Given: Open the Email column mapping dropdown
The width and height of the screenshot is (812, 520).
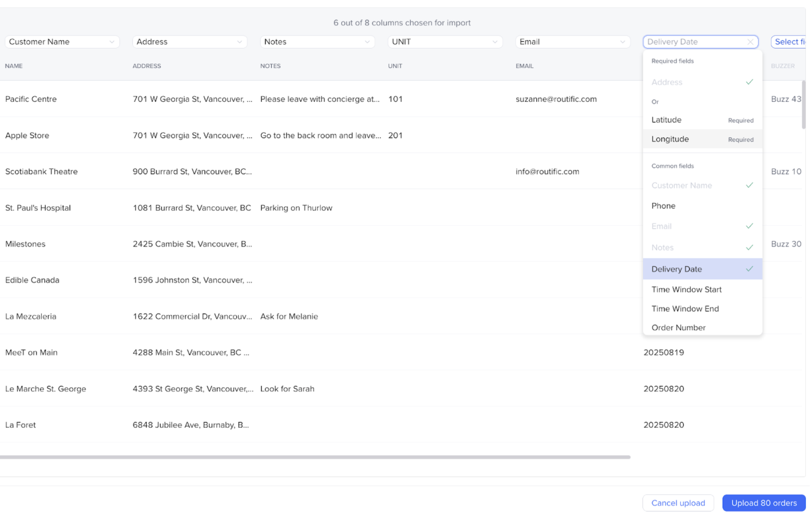Looking at the screenshot, I should point(573,42).
